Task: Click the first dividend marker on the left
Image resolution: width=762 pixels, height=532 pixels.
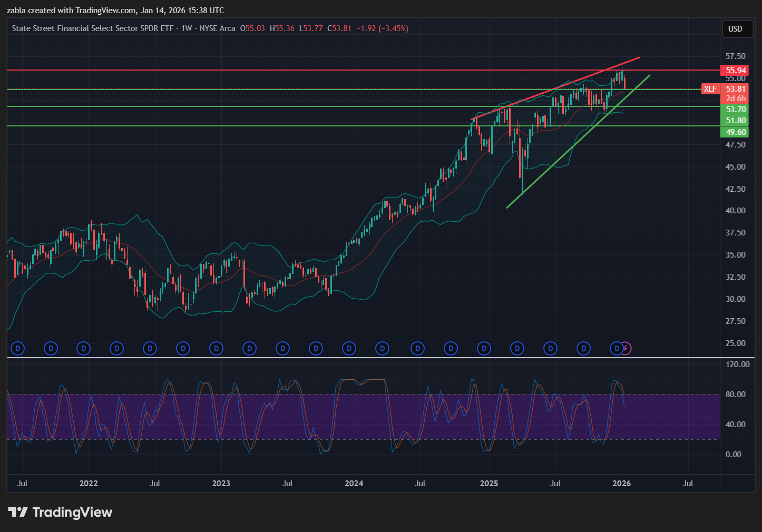Action: 18,348
